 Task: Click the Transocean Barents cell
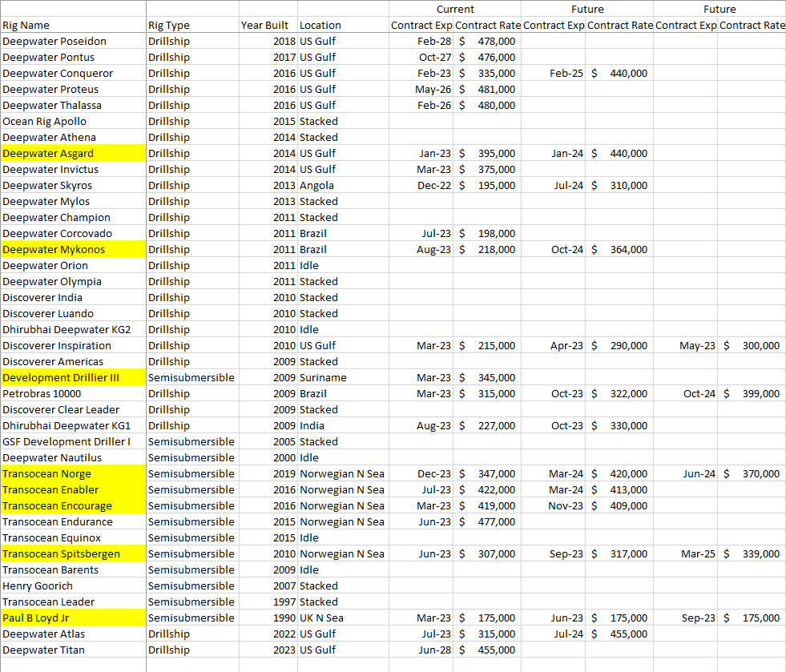point(73,570)
